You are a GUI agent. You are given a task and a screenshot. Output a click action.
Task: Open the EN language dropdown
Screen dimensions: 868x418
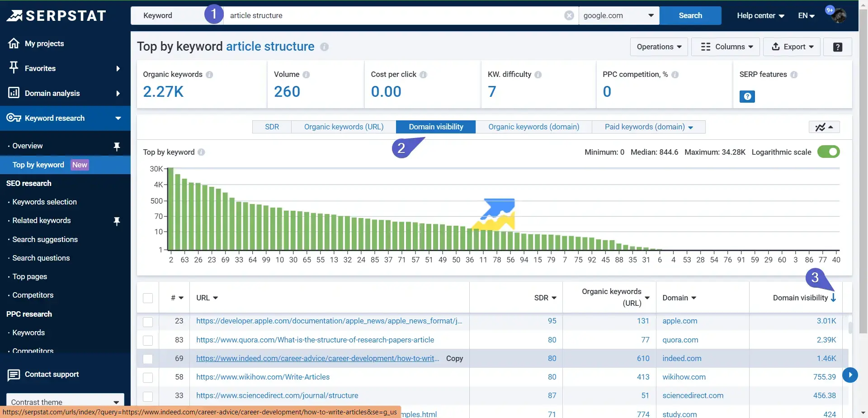(x=806, y=15)
